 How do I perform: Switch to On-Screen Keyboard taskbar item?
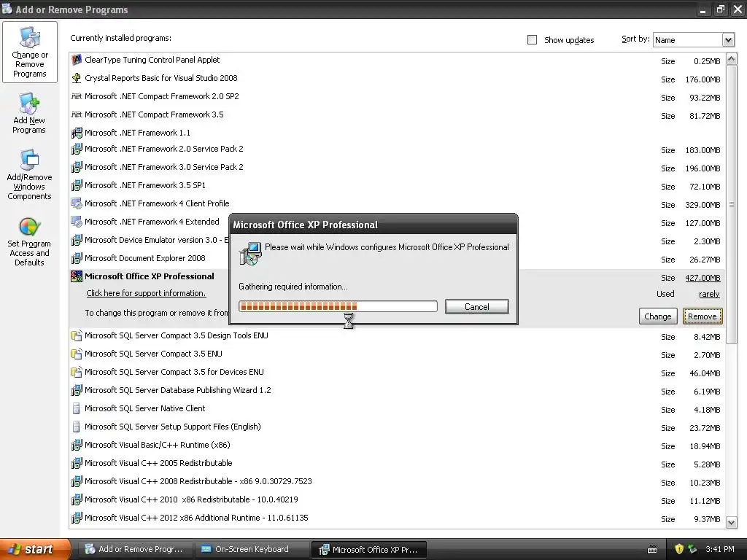pos(252,550)
